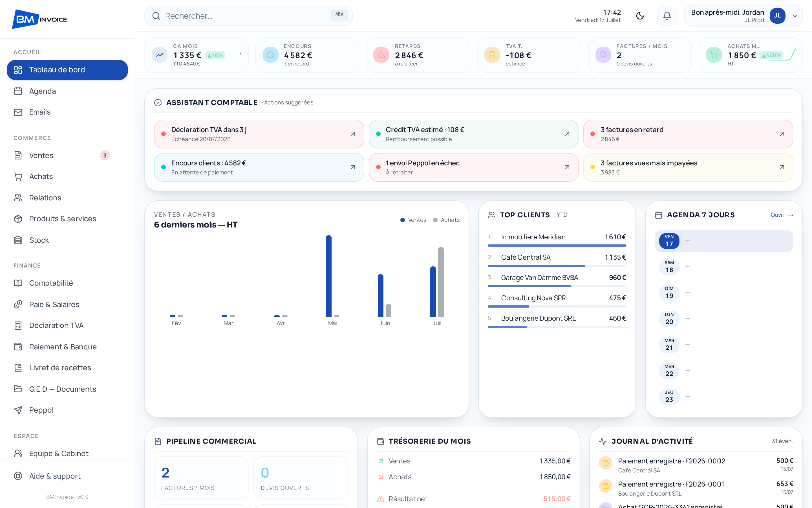The image size is (812, 508).
Task: Click the Juil purchases grey bar
Action: point(441,282)
